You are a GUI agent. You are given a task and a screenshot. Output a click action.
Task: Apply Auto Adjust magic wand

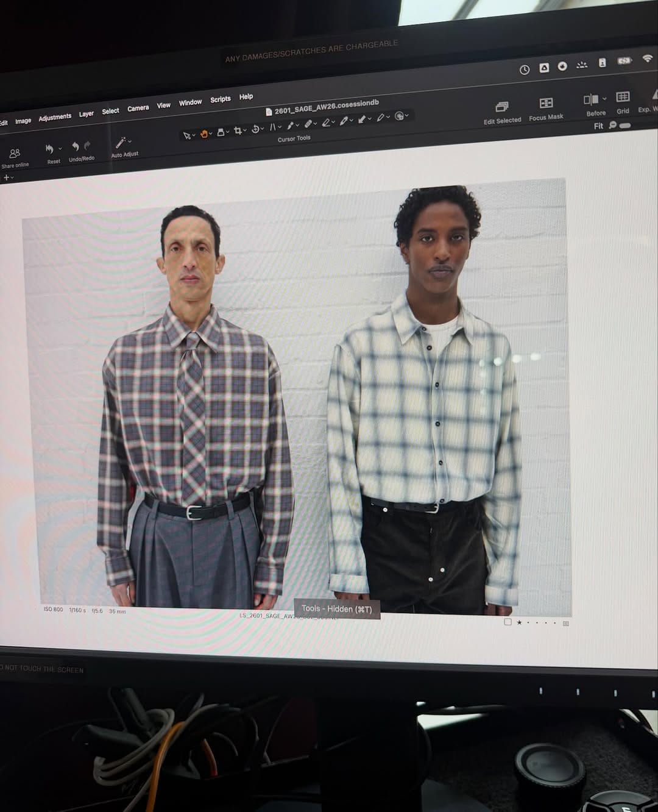[x=121, y=143]
